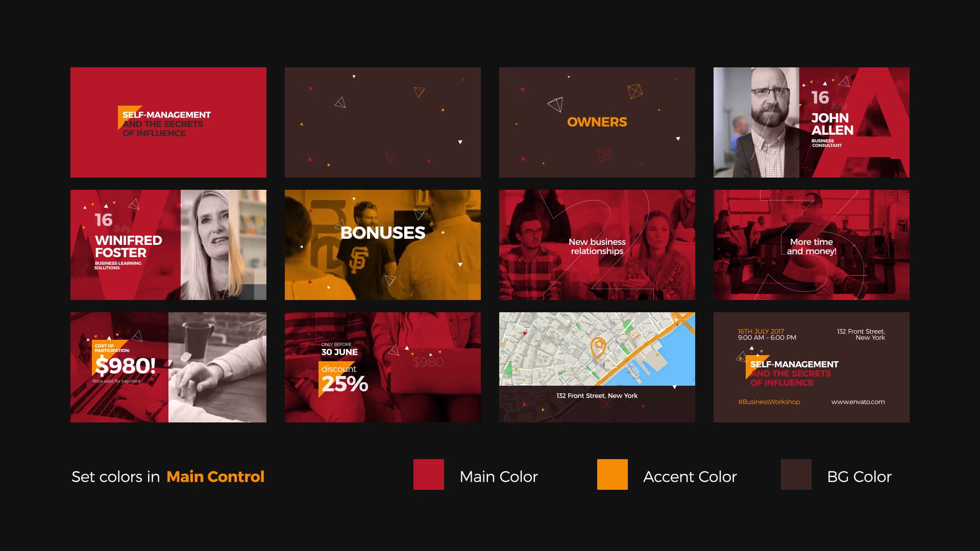
Task: Click the Self-Management title slide thumbnail
Action: click(x=168, y=122)
